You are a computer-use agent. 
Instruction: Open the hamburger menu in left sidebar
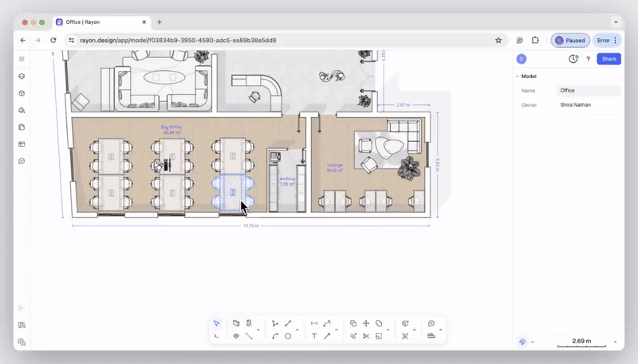pyautogui.click(x=22, y=59)
